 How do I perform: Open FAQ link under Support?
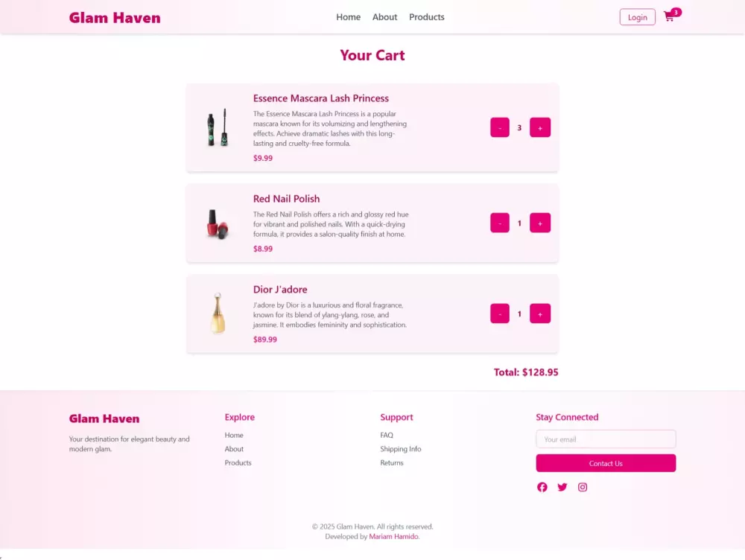(x=387, y=435)
